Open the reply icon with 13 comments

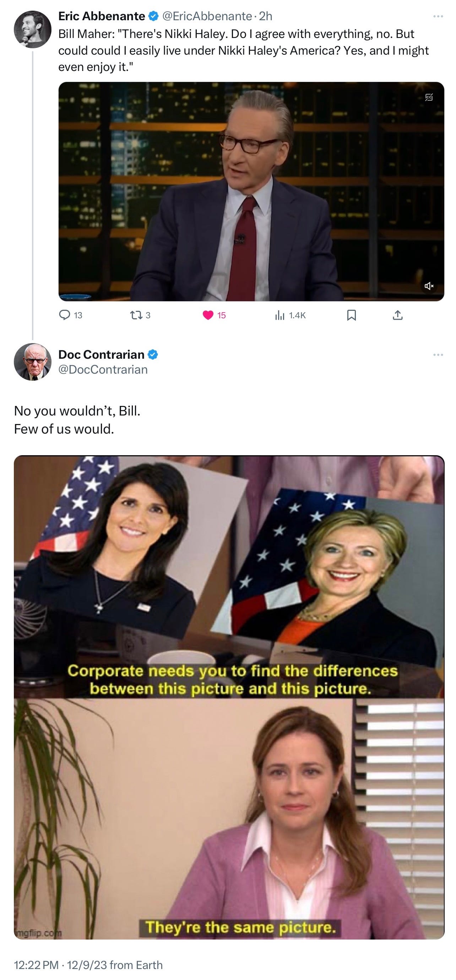(65, 315)
